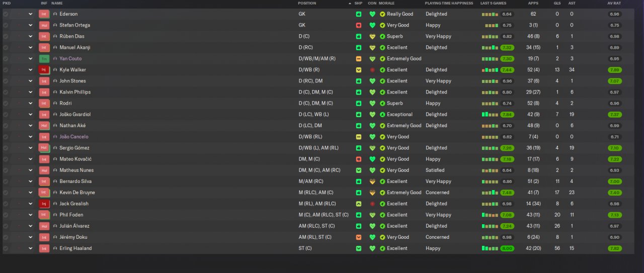Click Joško Gvardiol's last 5 games form bars
This screenshot has width=644, height=273.
[x=491, y=115]
